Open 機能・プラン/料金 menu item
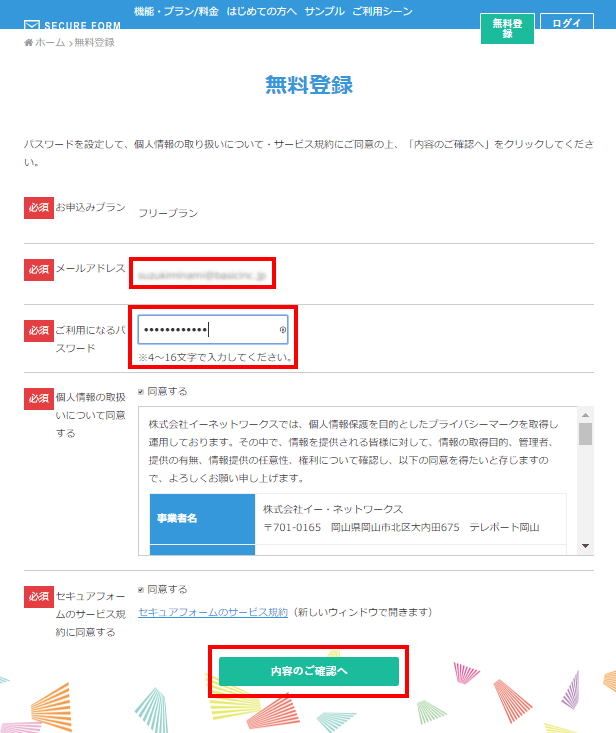This screenshot has width=616, height=733. [177, 13]
